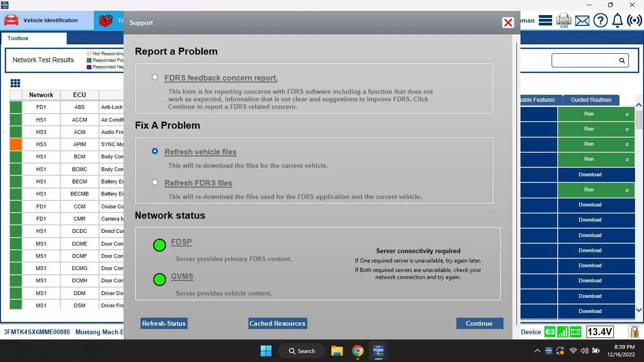This screenshot has width=644, height=362.
Task: Click the battery icon in system tray
Action: coord(595,351)
